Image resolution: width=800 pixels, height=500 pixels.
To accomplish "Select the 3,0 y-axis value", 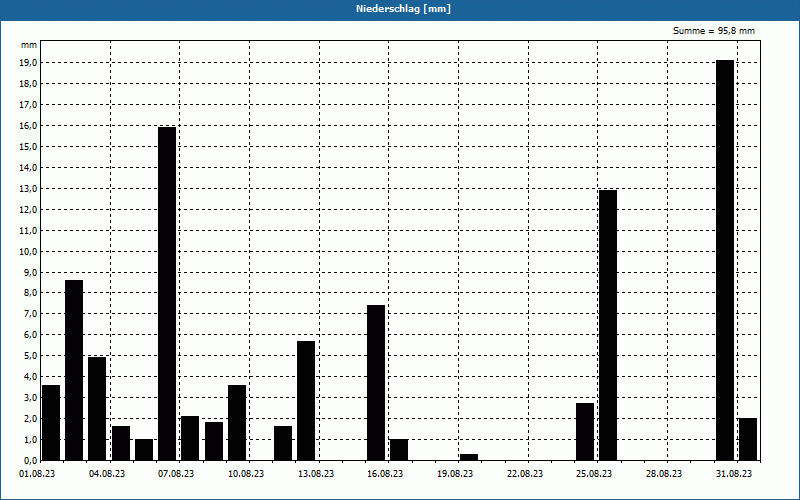I will tap(30, 397).
